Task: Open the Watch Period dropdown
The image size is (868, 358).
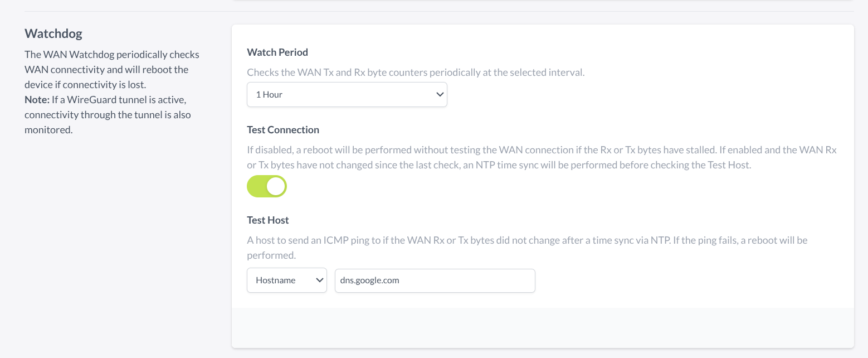Action: click(x=347, y=95)
